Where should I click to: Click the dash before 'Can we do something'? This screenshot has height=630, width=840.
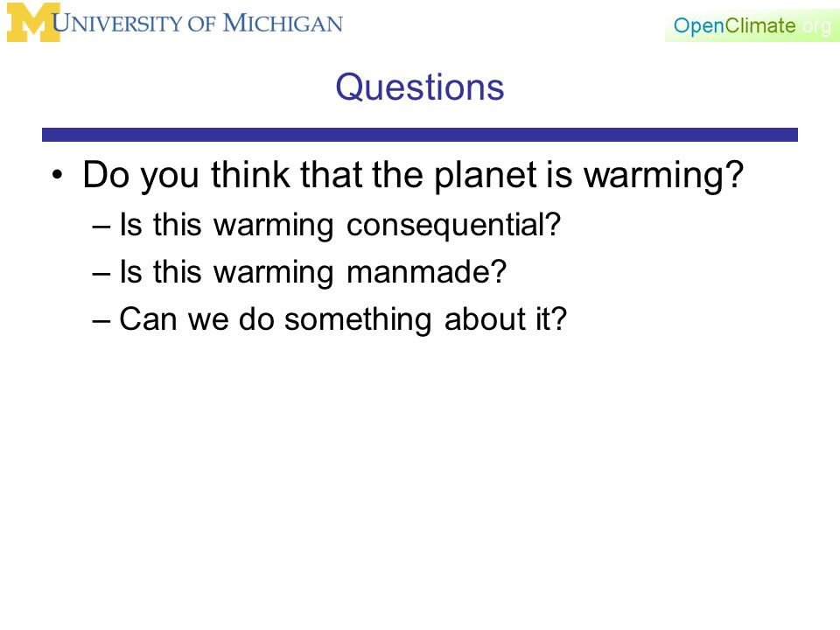click(x=101, y=321)
